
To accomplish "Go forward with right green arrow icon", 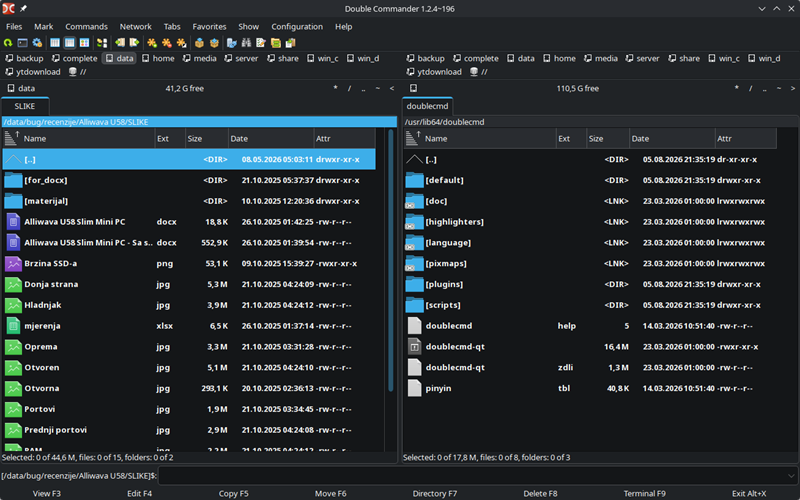I will (134, 43).
